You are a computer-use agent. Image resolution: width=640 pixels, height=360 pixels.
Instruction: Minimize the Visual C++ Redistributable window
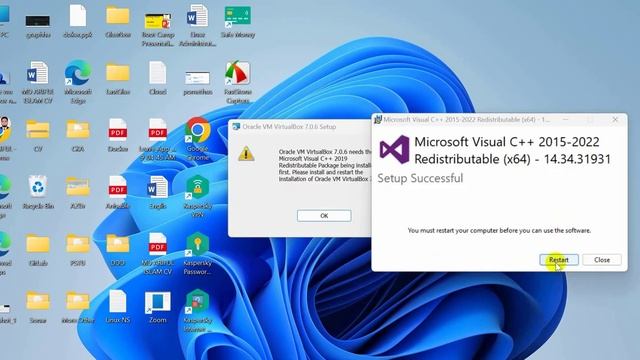click(565, 120)
